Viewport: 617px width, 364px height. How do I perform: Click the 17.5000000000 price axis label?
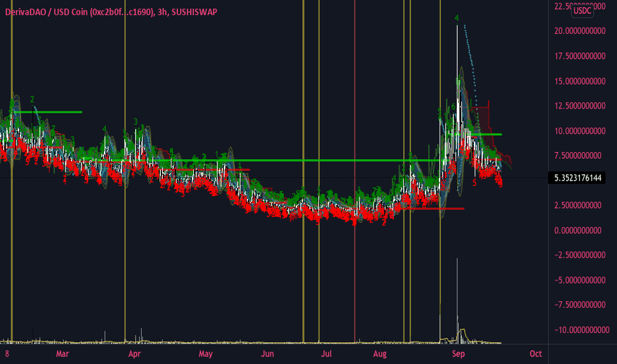[580, 56]
